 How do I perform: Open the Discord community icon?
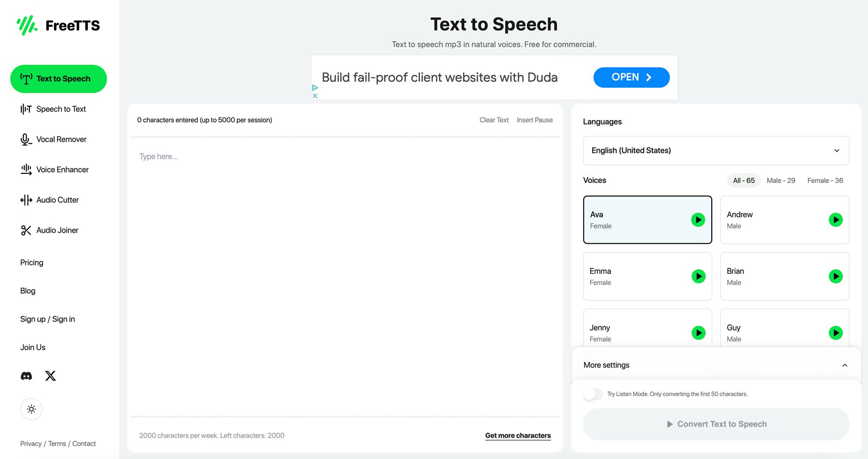point(26,376)
